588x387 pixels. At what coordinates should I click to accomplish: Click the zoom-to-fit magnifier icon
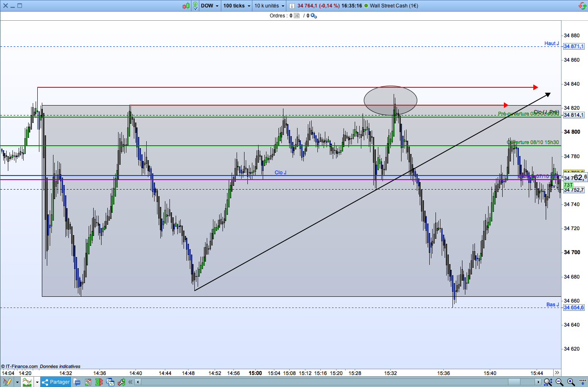[548, 382]
